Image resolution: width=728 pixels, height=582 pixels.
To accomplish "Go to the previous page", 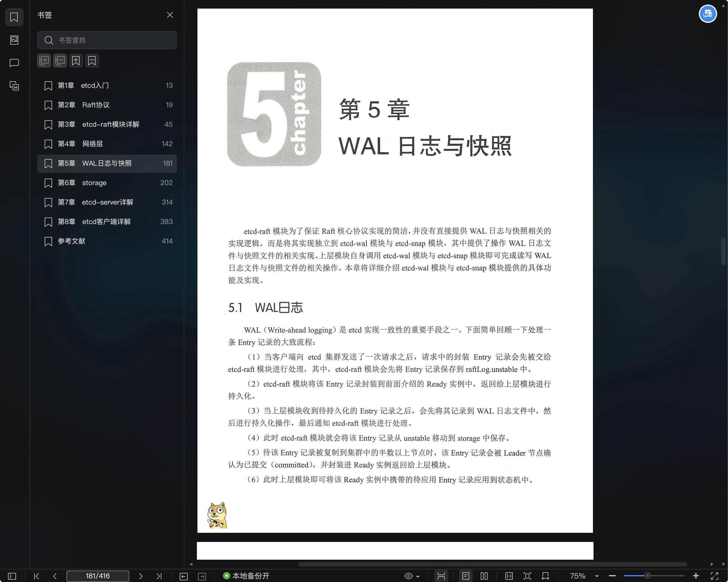I will [x=55, y=576].
